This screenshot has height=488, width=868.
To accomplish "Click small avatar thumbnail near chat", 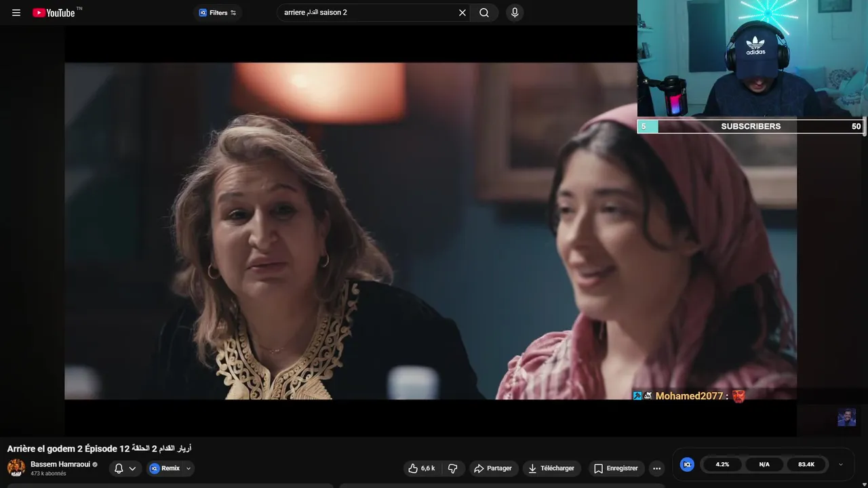I will click(846, 418).
